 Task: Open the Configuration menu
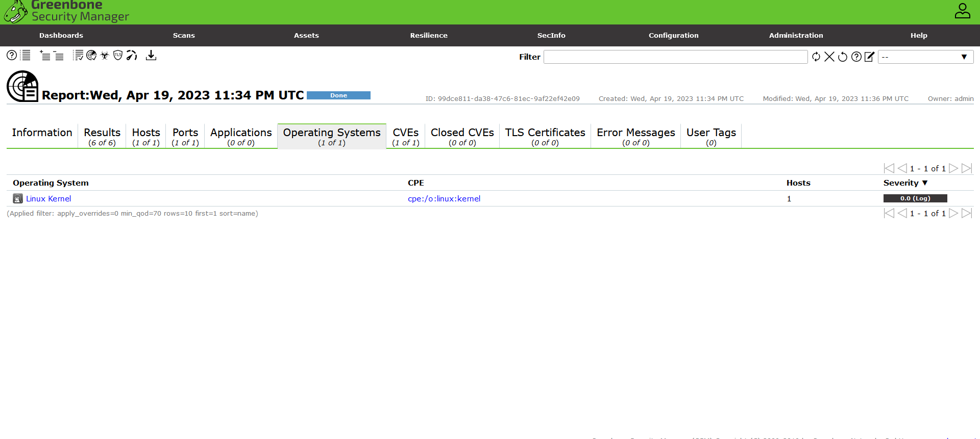pos(674,35)
